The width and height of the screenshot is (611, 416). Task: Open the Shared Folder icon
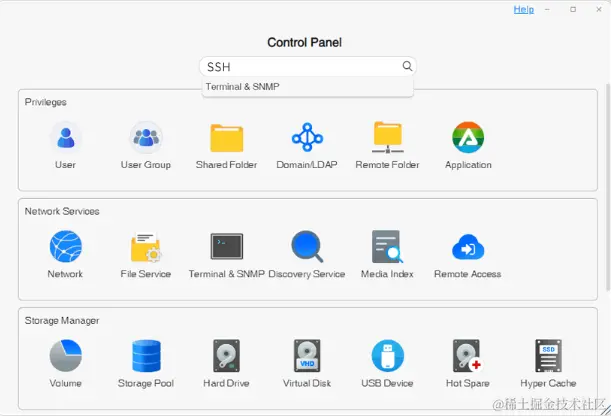(x=226, y=137)
